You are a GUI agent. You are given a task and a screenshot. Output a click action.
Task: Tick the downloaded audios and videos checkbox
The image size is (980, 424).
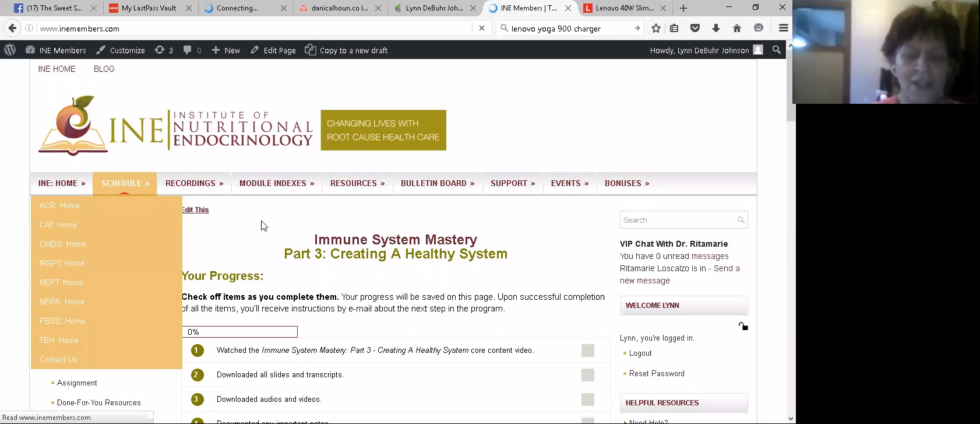pyautogui.click(x=587, y=400)
